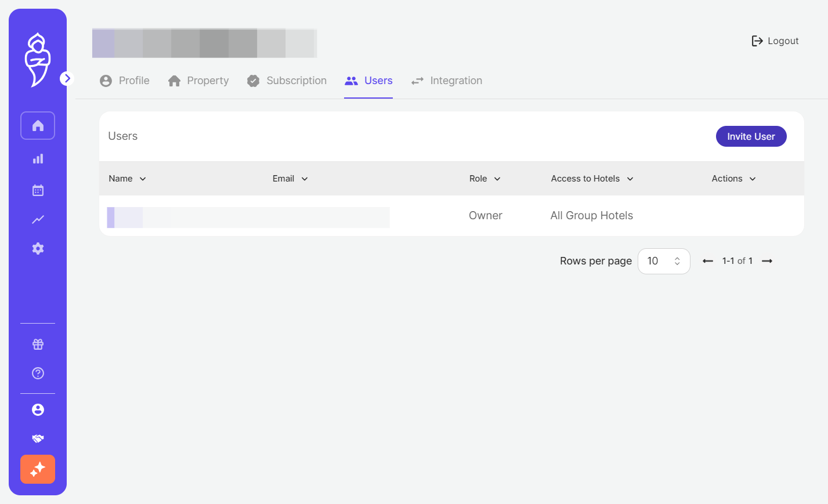Sort by the Email column header
The width and height of the screenshot is (828, 504).
[290, 179]
